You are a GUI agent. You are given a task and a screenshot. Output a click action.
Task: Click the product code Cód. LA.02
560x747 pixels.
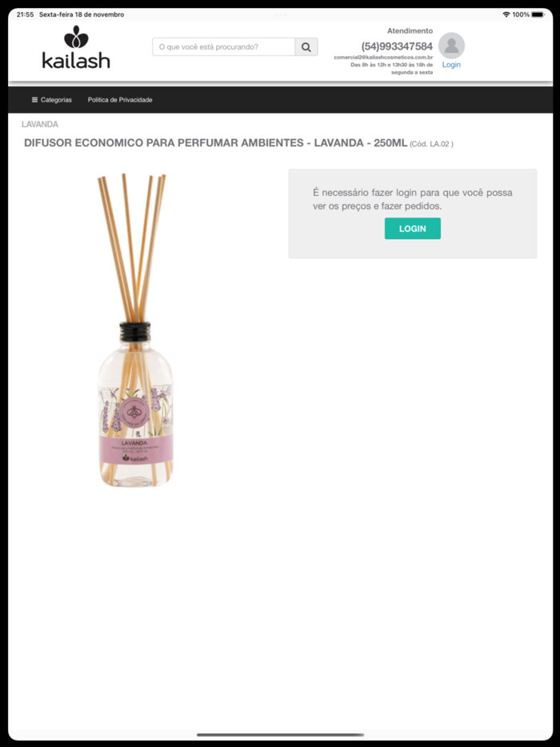click(x=431, y=144)
